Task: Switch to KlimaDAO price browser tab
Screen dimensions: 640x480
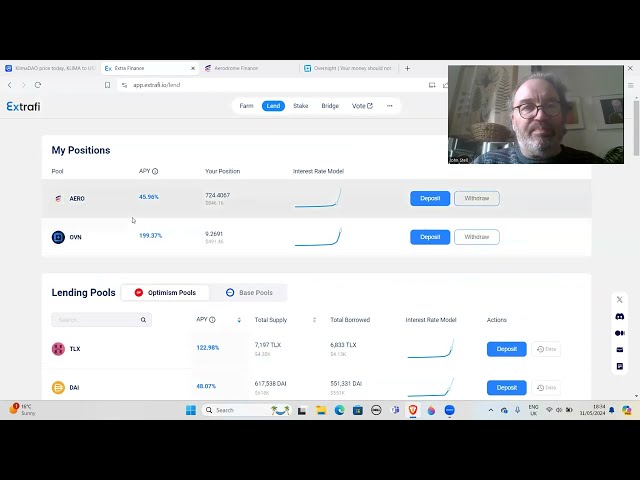Action: tap(50, 68)
